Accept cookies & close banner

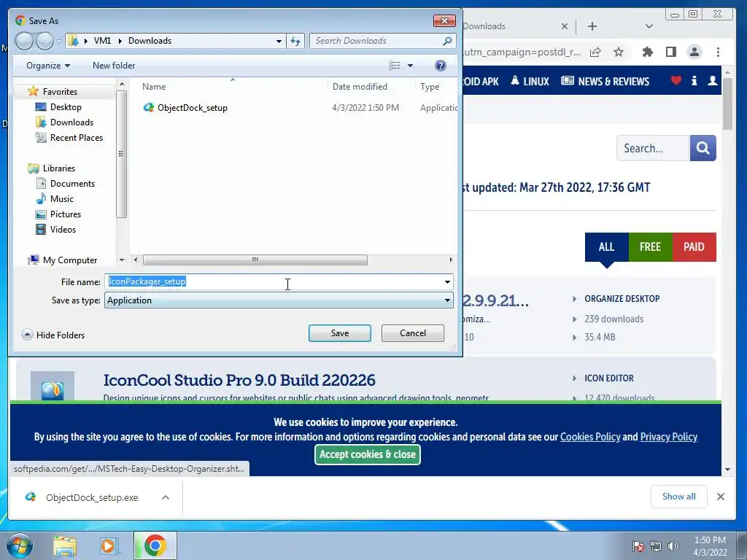point(368,455)
